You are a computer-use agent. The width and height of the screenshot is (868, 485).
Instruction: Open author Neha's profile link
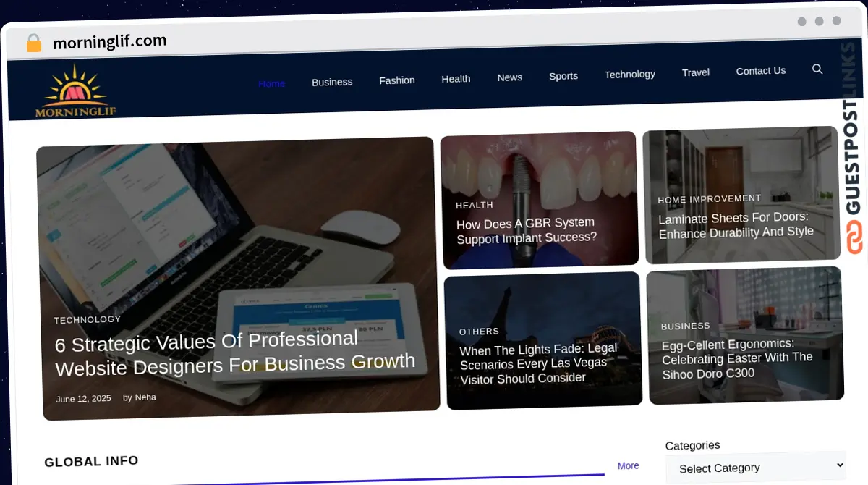click(145, 397)
